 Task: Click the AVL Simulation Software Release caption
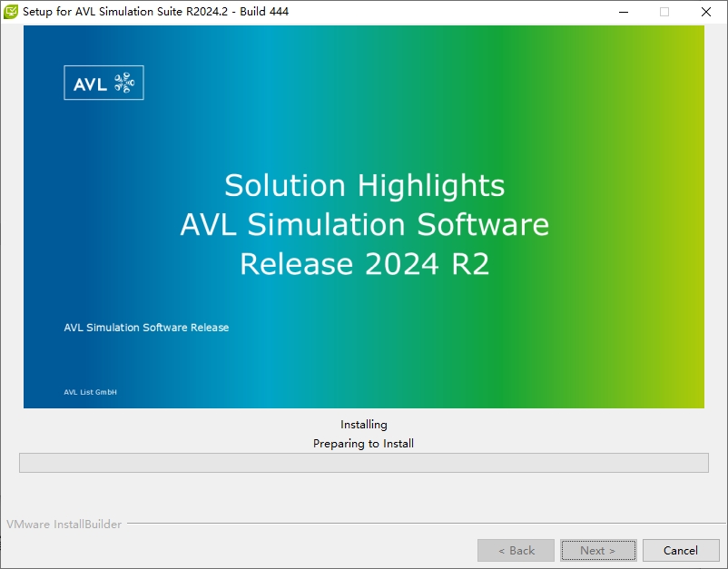[144, 328]
